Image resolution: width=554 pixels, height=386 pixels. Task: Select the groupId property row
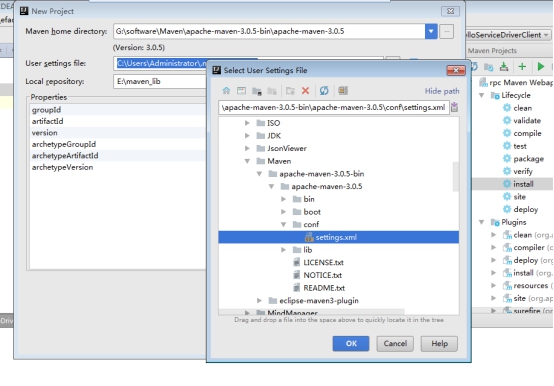pos(118,110)
